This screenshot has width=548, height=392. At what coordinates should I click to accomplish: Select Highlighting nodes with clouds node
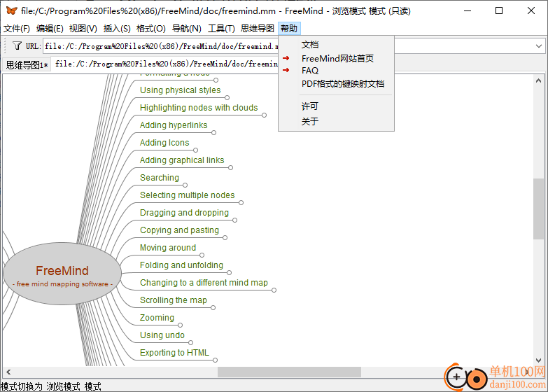coord(199,108)
